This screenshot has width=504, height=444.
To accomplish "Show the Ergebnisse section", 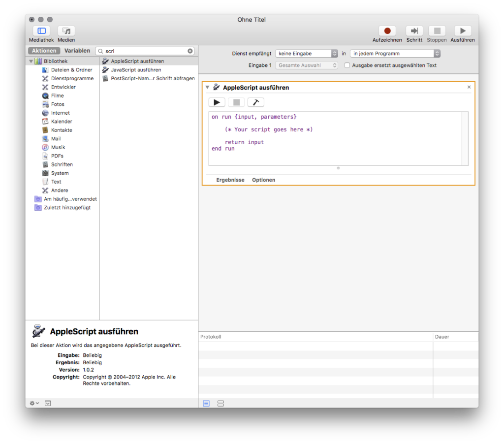I will point(230,180).
